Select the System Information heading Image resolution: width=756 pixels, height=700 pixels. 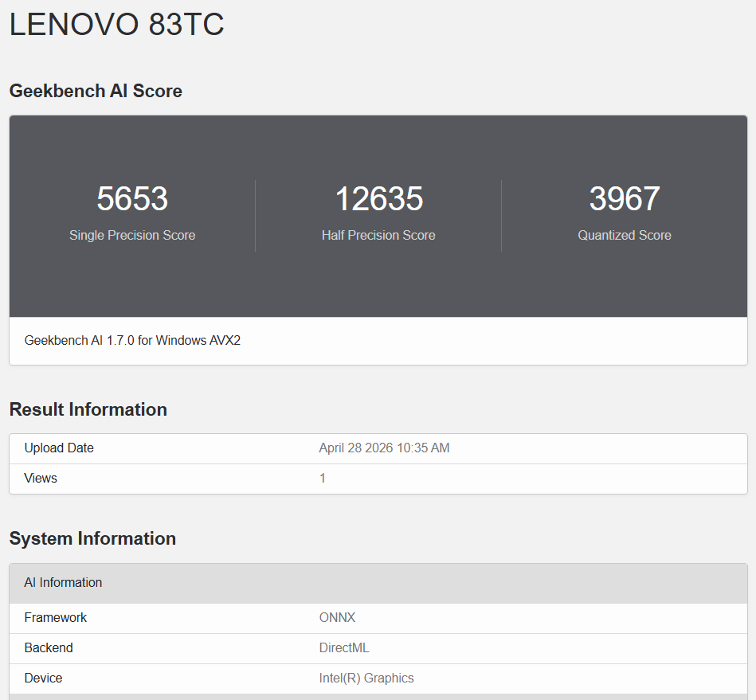pos(92,538)
